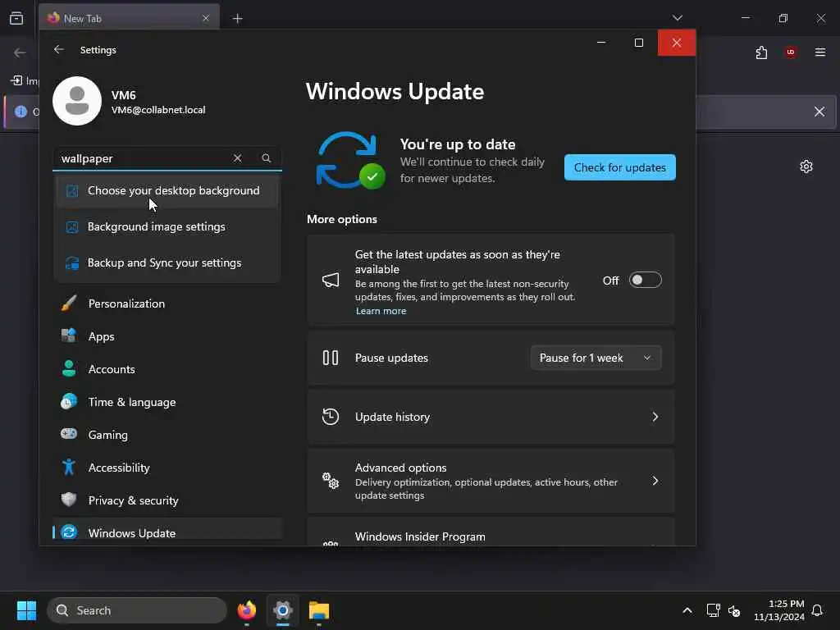Open Firefox hamburger application menu
The width and height of the screenshot is (840, 630).
pos(819,52)
